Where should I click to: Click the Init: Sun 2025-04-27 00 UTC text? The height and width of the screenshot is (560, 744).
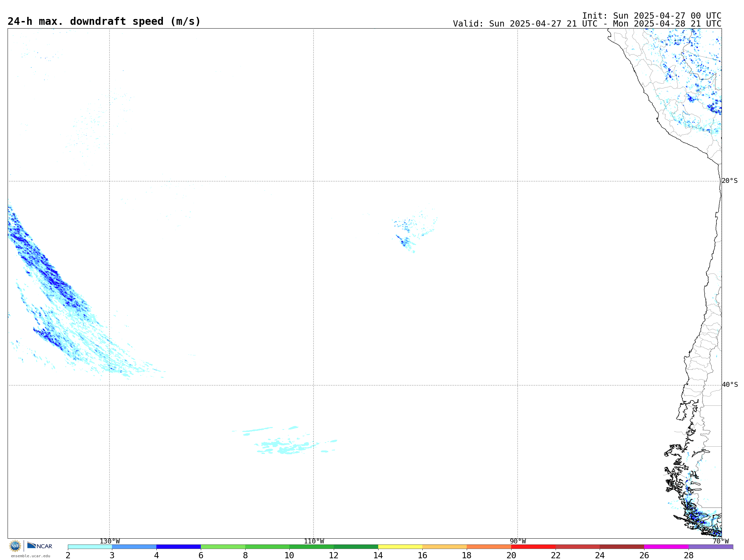[652, 16]
